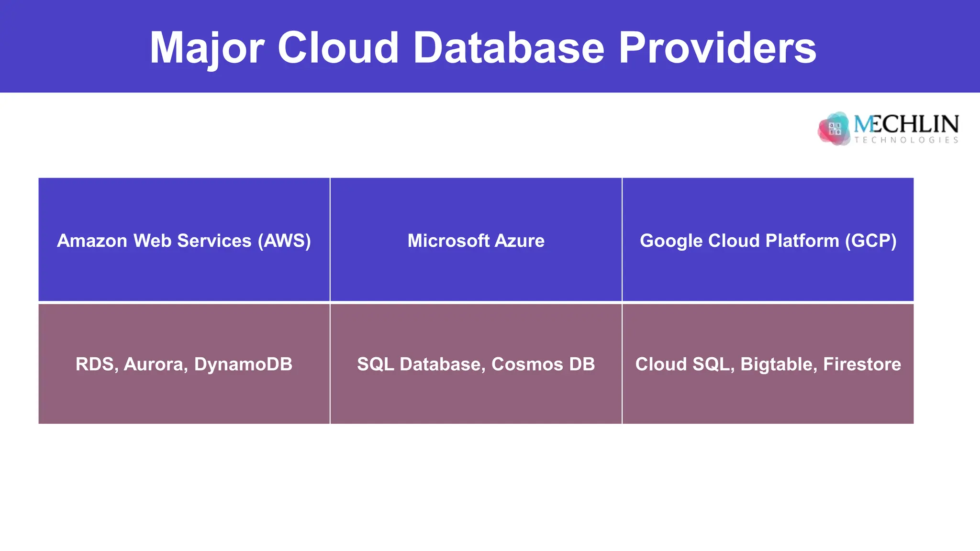This screenshot has width=980, height=551.
Task: Select the Cloud SQL, Bigtable, Firestore cell
Action: click(x=768, y=364)
